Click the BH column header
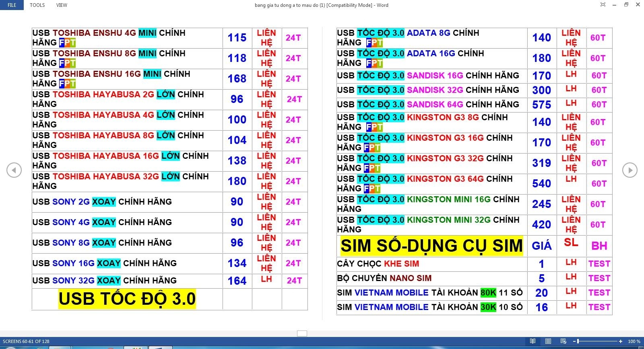Viewport: 644px width, 349px height. point(599,246)
